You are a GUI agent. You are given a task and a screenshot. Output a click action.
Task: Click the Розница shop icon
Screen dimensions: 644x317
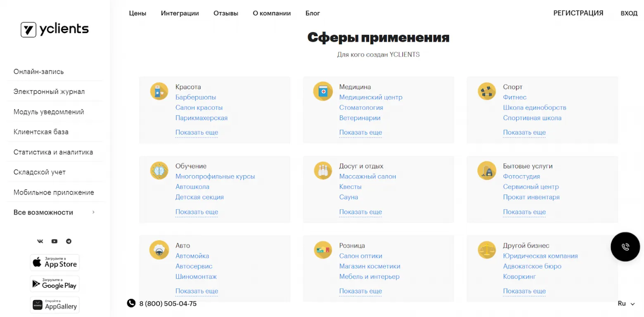323,250
